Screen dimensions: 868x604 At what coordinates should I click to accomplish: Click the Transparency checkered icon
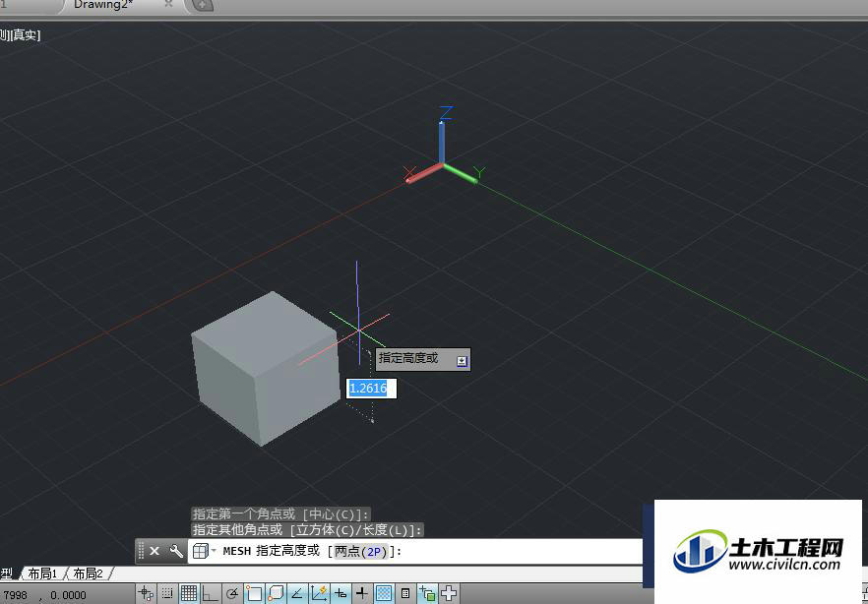(x=384, y=593)
